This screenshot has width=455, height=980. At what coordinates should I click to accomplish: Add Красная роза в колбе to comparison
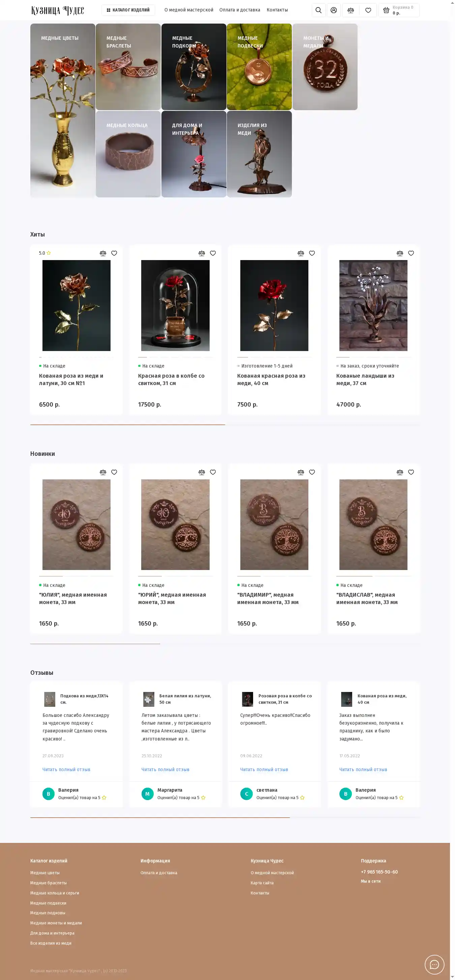click(x=202, y=253)
